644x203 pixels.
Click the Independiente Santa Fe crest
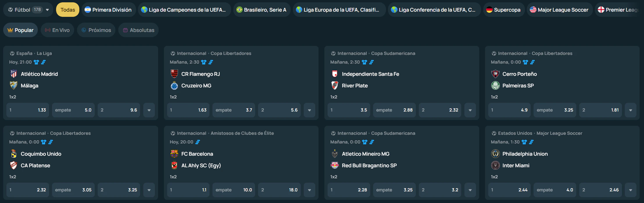click(335, 74)
